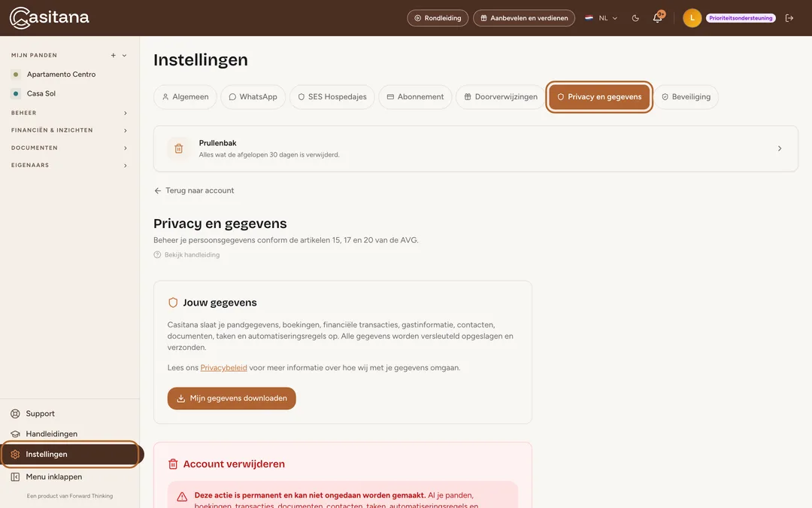Click the Support lifebuoy icon
This screenshot has width=812, height=508.
(16, 414)
